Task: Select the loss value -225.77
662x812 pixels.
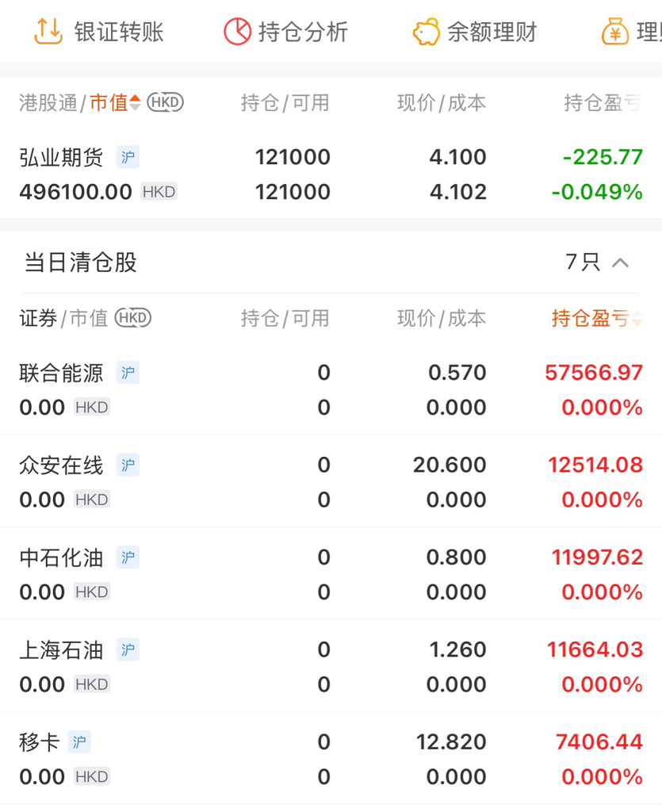Action: coord(603,157)
